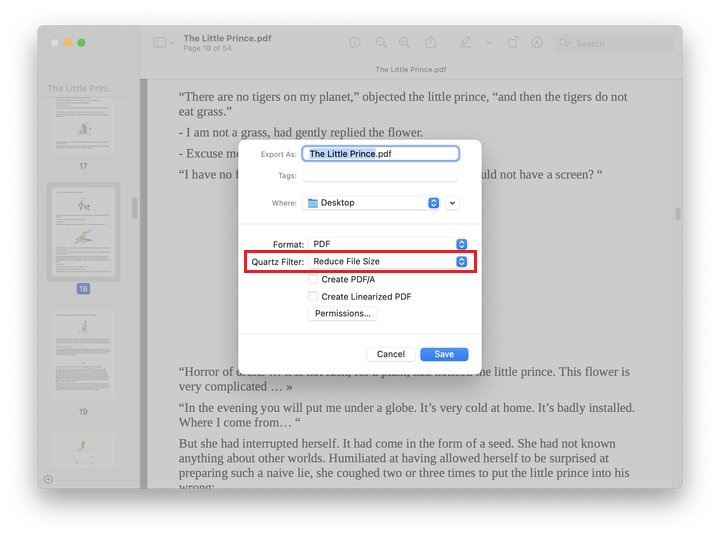Open the Format PDF dropdown

[388, 244]
